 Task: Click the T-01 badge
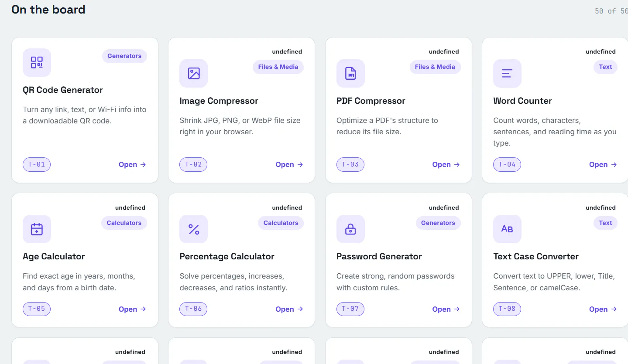click(37, 164)
